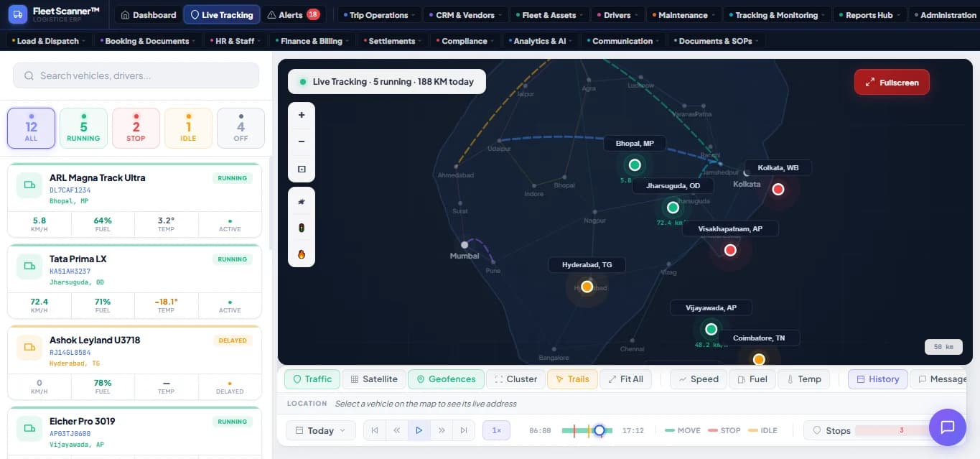This screenshot has width=980, height=459.
Task: Click the FleetScanner truck logo
Action: point(18,14)
